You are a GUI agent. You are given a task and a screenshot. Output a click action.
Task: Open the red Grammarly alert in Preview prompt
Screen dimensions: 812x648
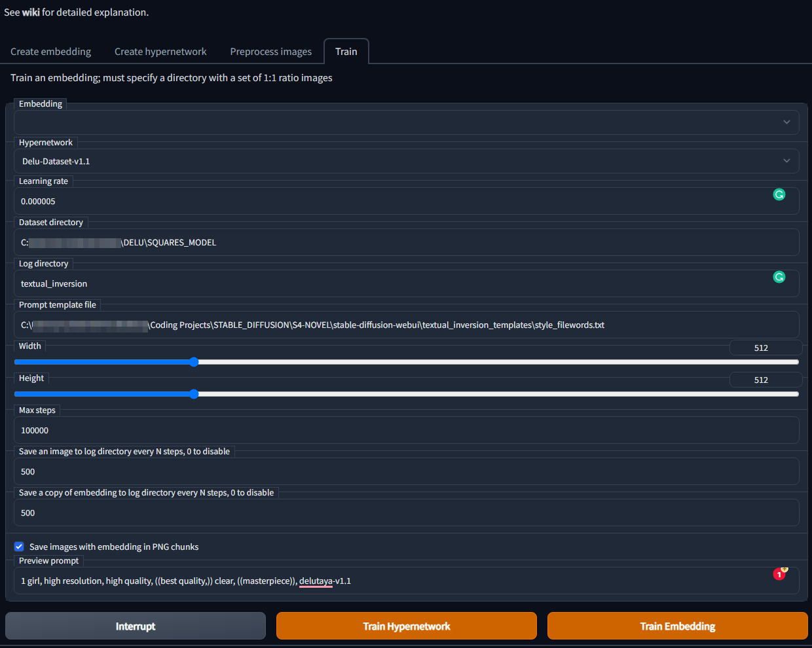tap(779, 574)
